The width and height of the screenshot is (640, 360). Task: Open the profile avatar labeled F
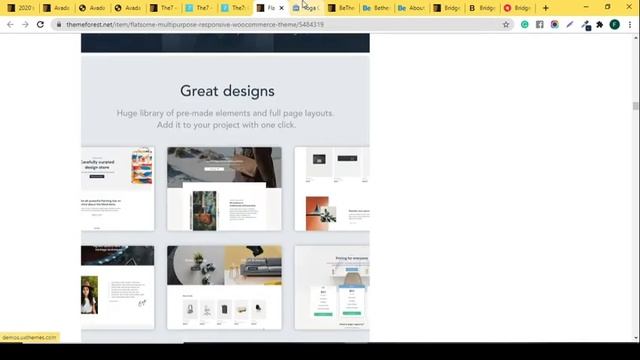615,24
